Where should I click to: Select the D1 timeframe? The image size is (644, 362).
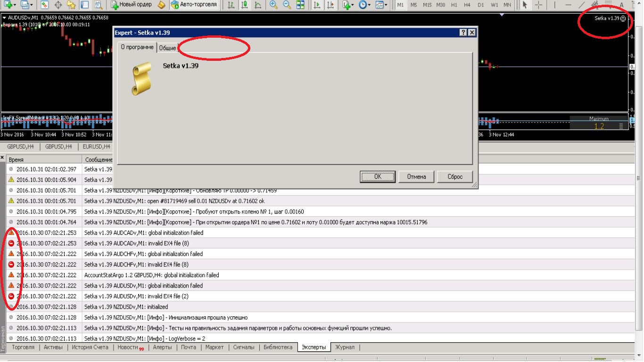click(480, 5)
